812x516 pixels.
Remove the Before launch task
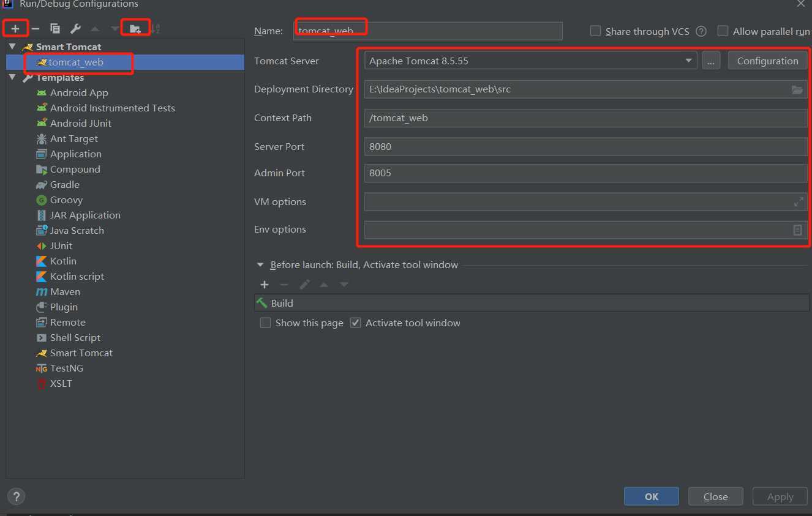pos(284,285)
